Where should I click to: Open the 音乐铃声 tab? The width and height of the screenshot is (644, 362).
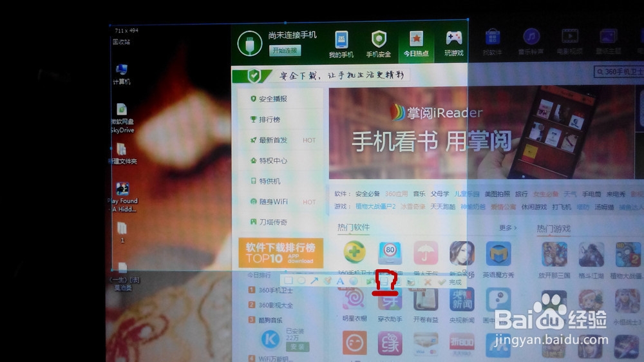click(x=531, y=43)
